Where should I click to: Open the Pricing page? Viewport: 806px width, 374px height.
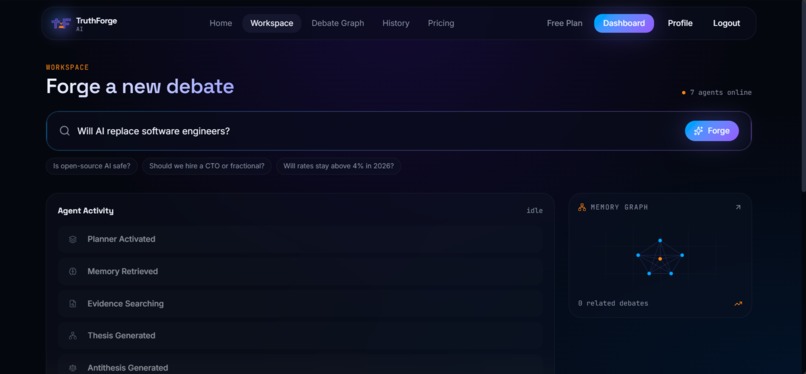click(441, 23)
